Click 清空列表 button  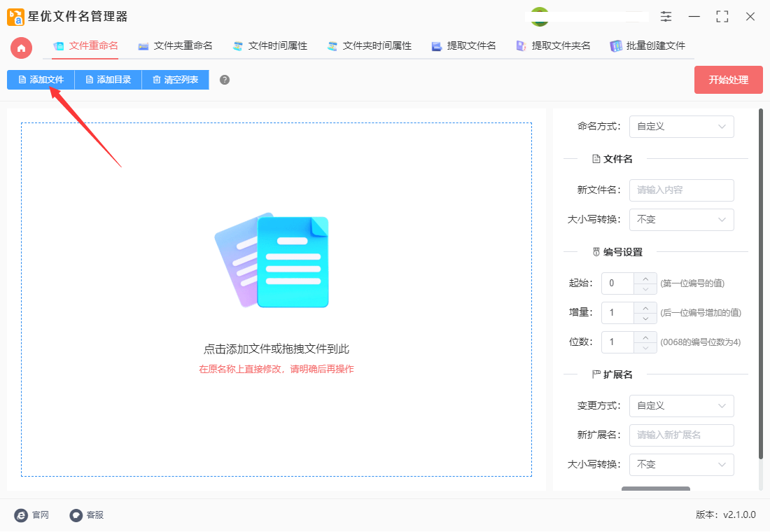[175, 80]
